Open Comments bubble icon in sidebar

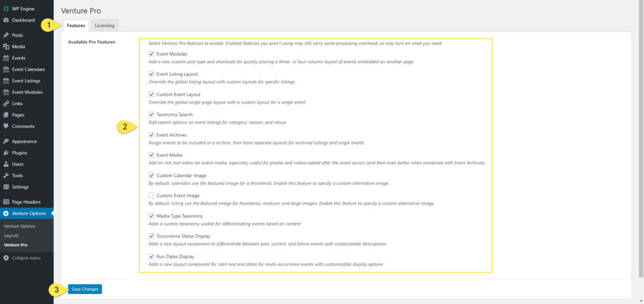pyautogui.click(x=6, y=126)
